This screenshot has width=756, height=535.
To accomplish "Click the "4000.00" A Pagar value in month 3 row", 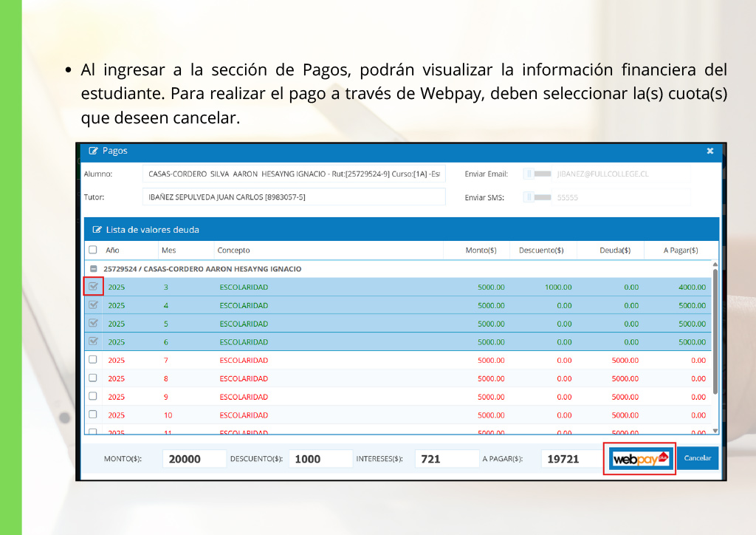I will click(692, 287).
